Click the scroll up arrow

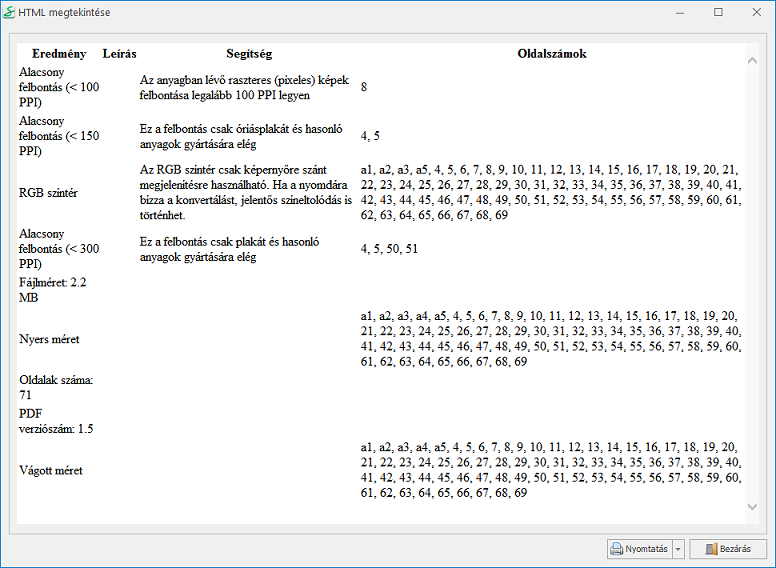pos(752,60)
